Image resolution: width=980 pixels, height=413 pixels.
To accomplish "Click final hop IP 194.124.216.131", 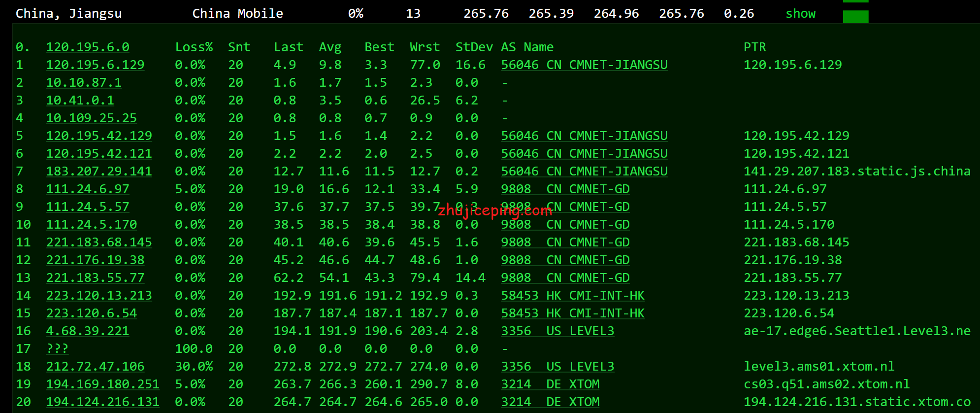I will (102, 402).
